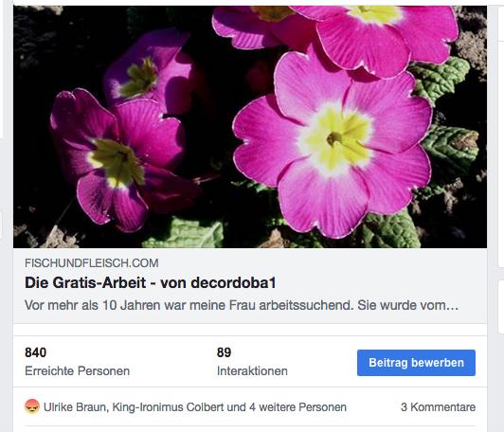Screen dimensions: 504x432
Task: Open Ulrike Braun in the reactions list
Action: [x=75, y=407]
